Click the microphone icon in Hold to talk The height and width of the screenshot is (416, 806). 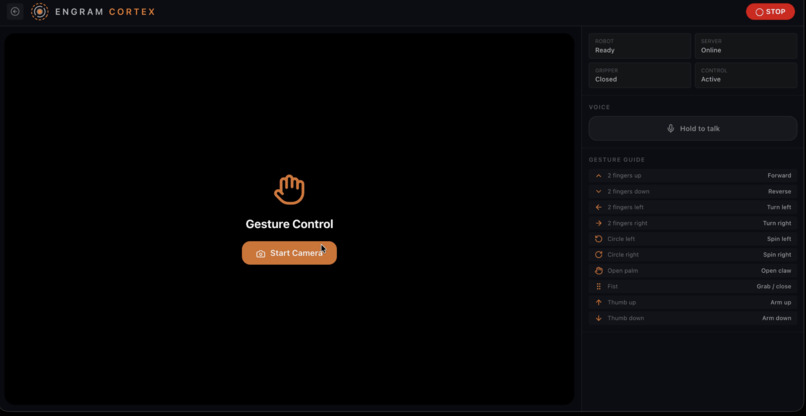(x=670, y=129)
